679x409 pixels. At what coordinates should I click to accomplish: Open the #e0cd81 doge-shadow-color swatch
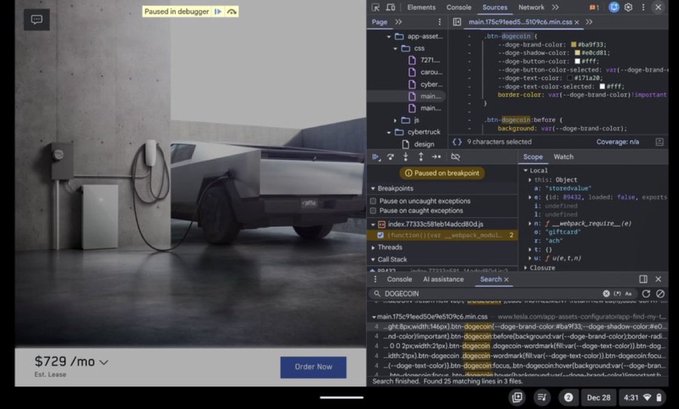click(577, 53)
